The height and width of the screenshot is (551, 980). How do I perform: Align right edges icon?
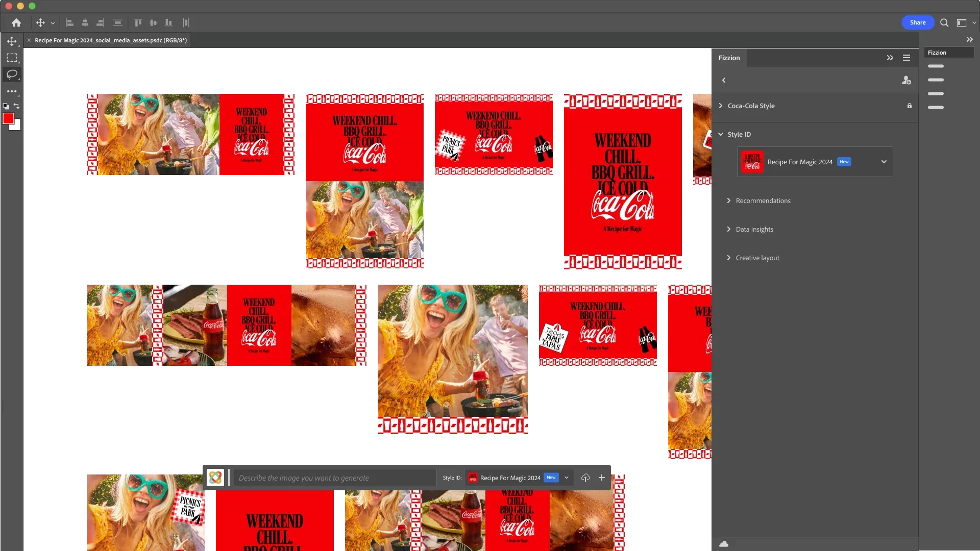tap(100, 22)
